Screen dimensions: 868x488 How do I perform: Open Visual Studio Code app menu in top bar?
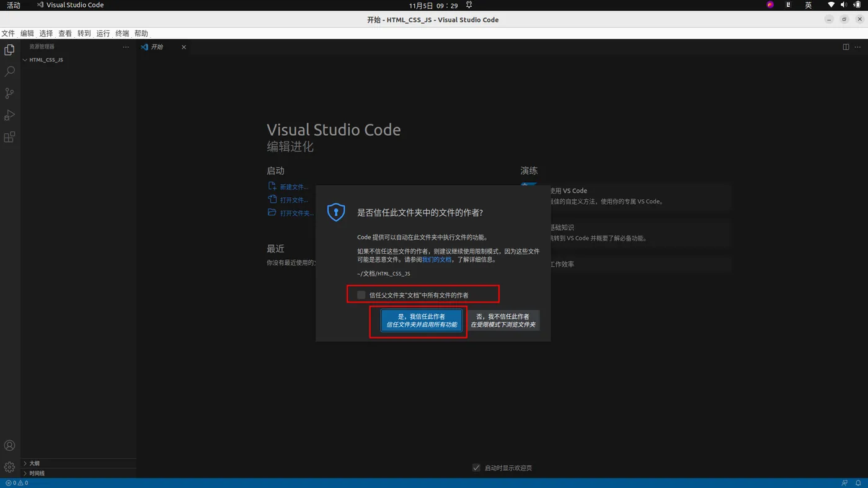(x=70, y=5)
